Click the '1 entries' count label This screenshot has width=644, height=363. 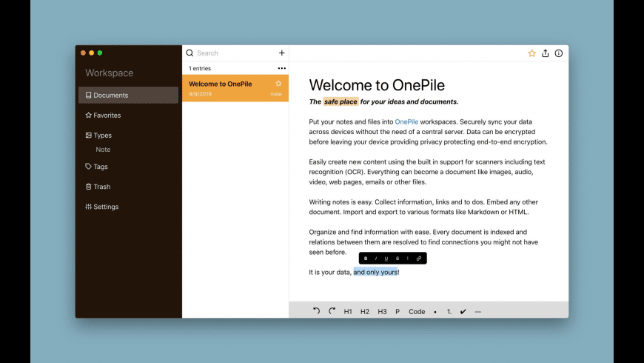click(200, 68)
